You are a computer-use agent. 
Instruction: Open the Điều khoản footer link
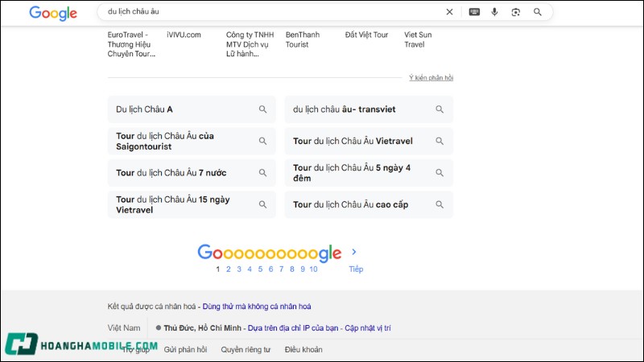(x=303, y=350)
